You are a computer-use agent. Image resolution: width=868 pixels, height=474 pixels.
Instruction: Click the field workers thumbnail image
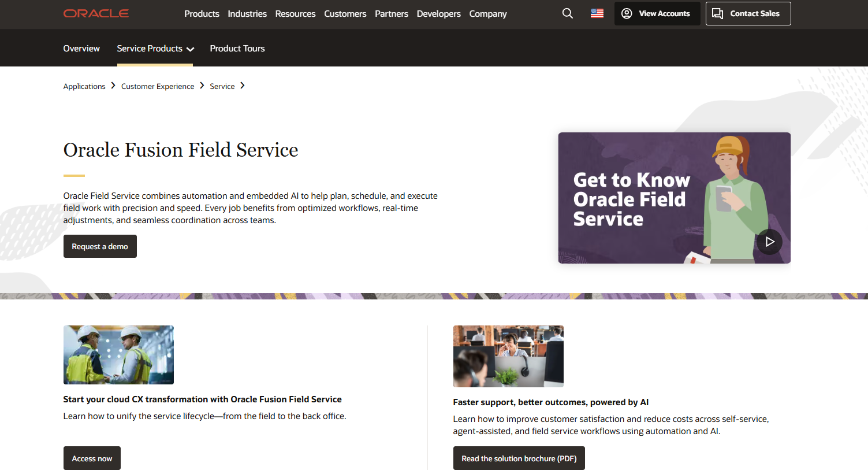[x=118, y=354]
